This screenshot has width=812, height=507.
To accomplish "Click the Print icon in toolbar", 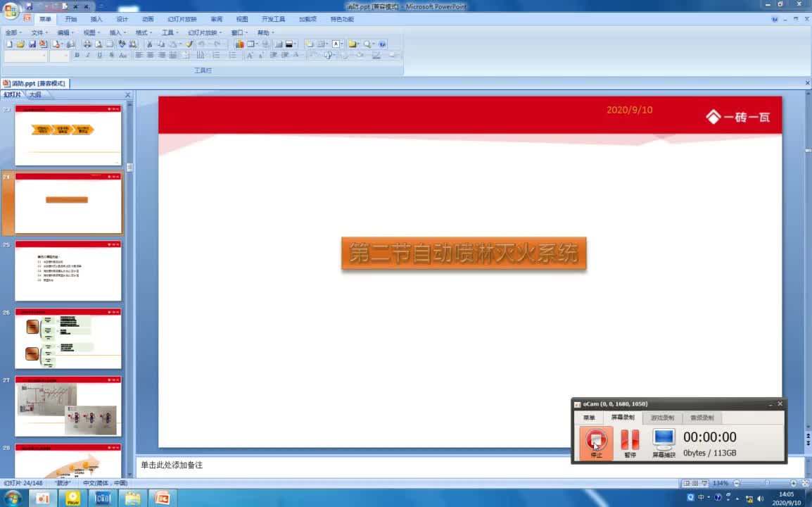I will (87, 44).
